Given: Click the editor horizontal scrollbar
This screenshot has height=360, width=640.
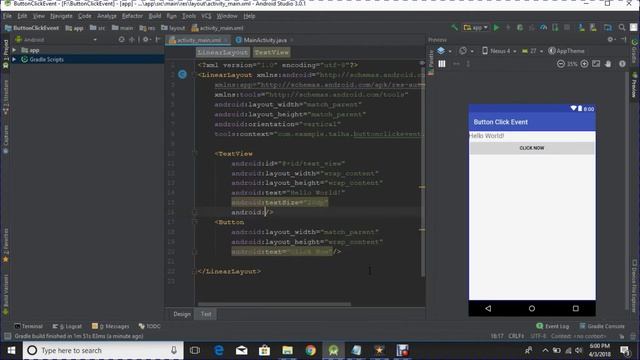Looking at the screenshot, I should click(274, 304).
